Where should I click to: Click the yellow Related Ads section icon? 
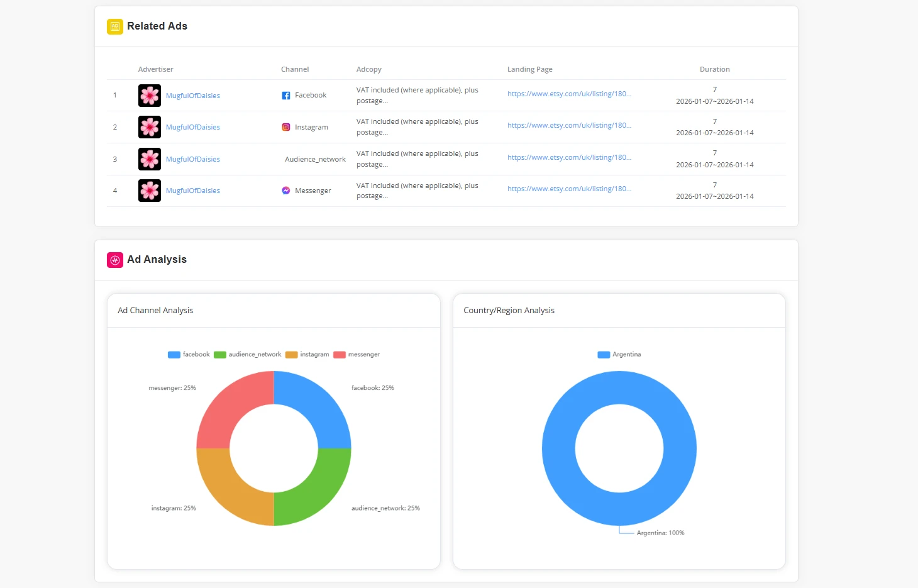114,26
